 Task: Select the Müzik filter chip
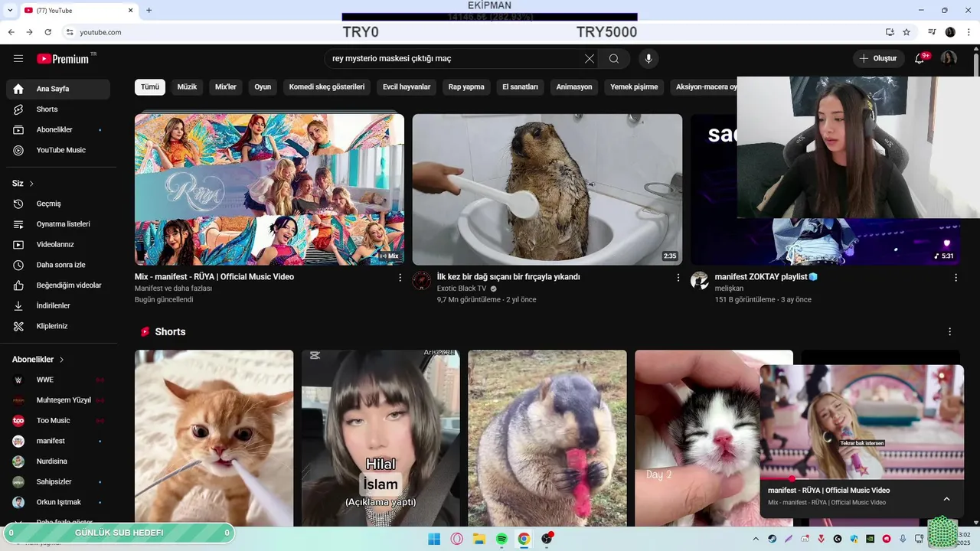point(187,87)
